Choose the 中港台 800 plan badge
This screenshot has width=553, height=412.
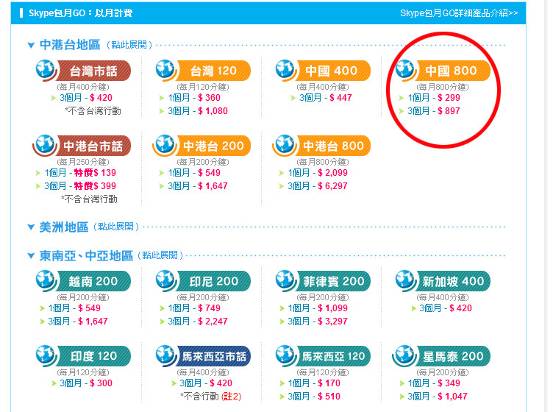[x=333, y=146]
